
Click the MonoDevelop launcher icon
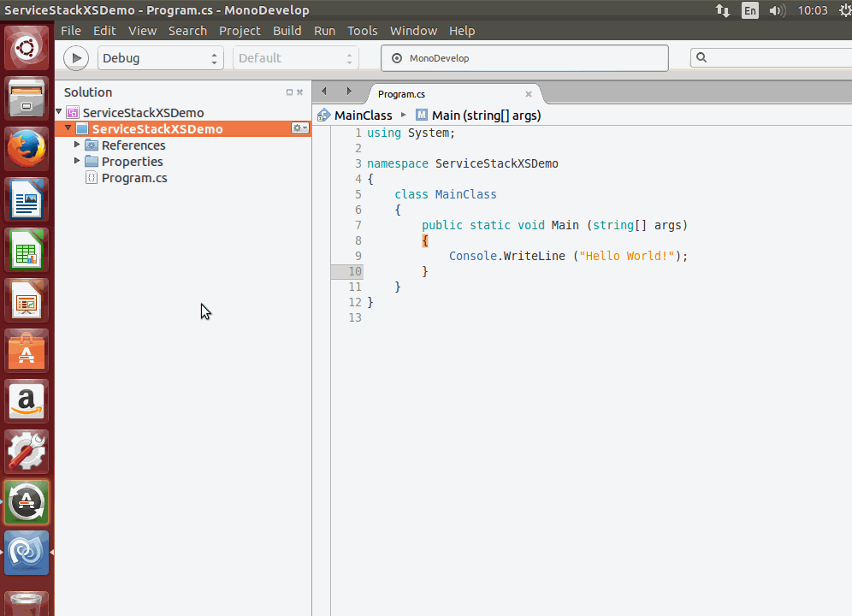[27, 553]
